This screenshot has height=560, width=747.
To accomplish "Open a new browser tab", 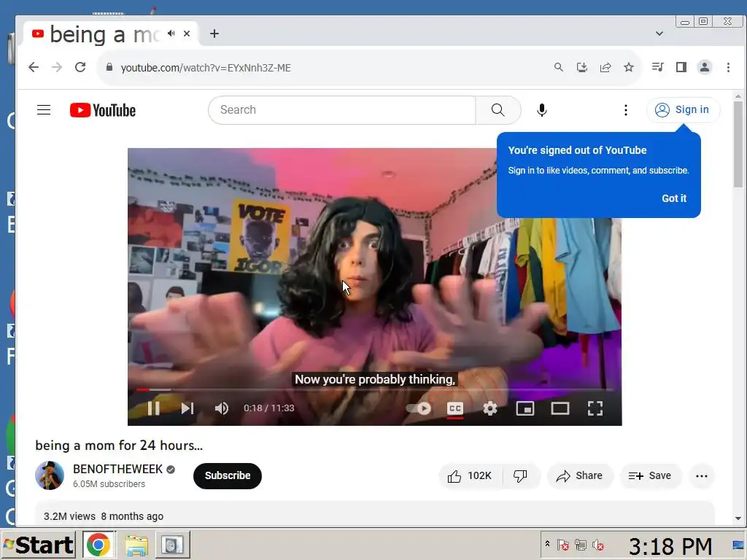I will (214, 34).
